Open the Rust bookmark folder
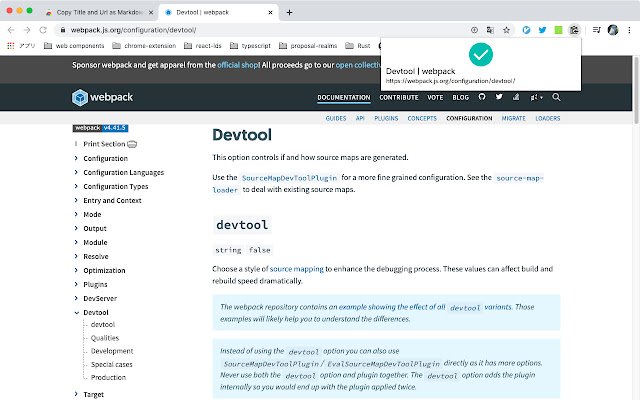Image resolution: width=640 pixels, height=400 pixels. [358, 46]
